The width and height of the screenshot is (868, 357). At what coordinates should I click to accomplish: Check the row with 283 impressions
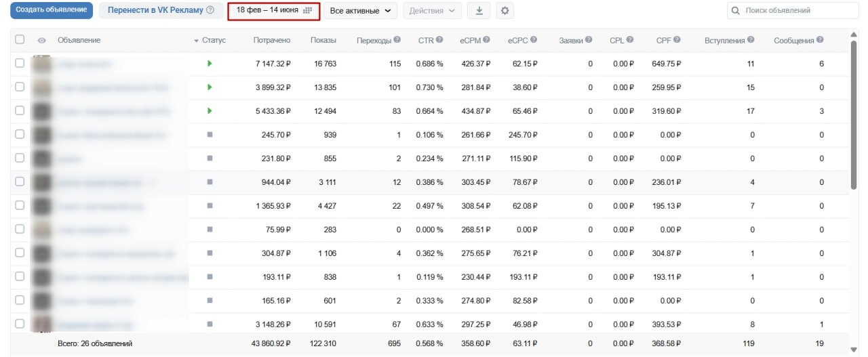pyautogui.click(x=20, y=229)
